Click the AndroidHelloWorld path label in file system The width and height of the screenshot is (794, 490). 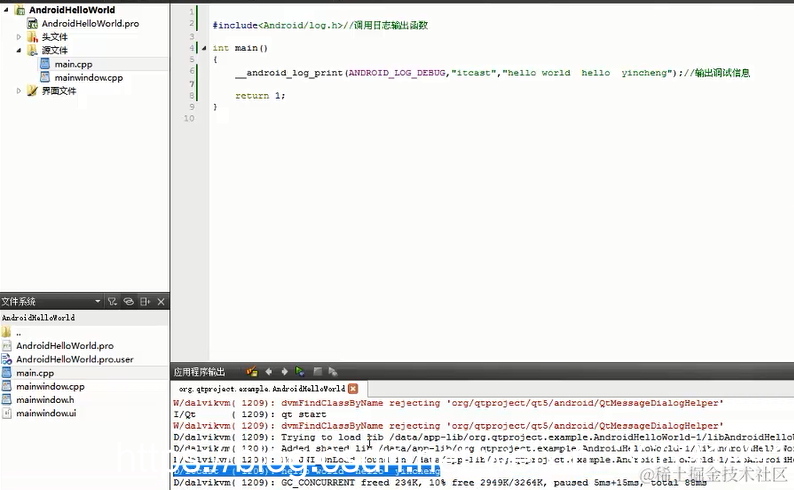tap(38, 318)
